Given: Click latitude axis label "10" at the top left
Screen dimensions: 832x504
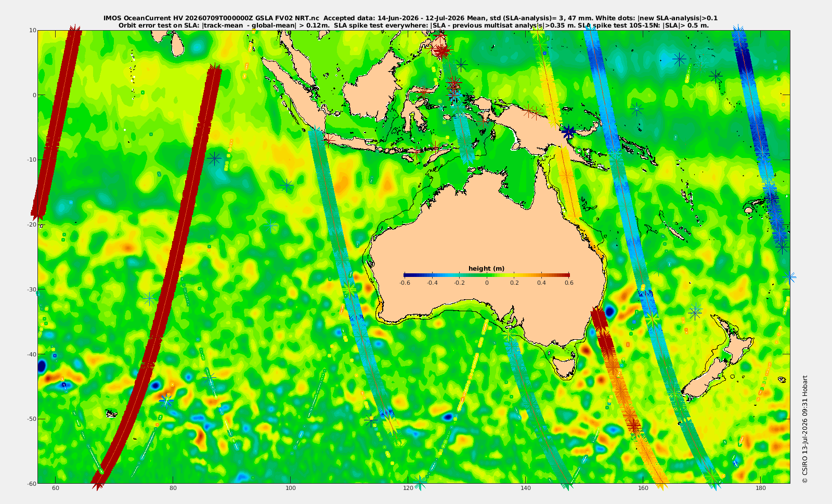Looking at the screenshot, I should [33, 30].
